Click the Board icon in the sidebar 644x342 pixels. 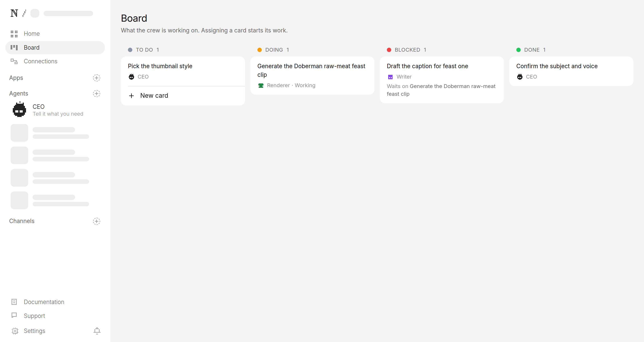pyautogui.click(x=14, y=47)
